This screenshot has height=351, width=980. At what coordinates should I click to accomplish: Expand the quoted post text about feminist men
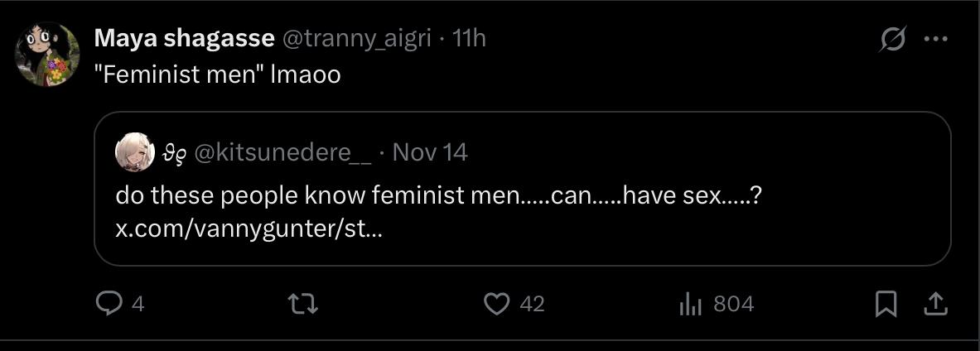438,197
